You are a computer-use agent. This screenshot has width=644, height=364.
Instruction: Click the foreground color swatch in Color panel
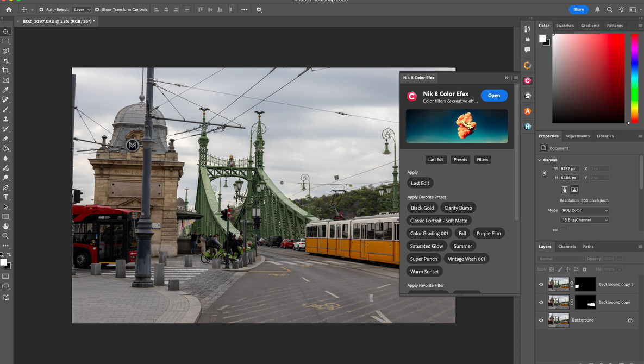[x=542, y=38]
